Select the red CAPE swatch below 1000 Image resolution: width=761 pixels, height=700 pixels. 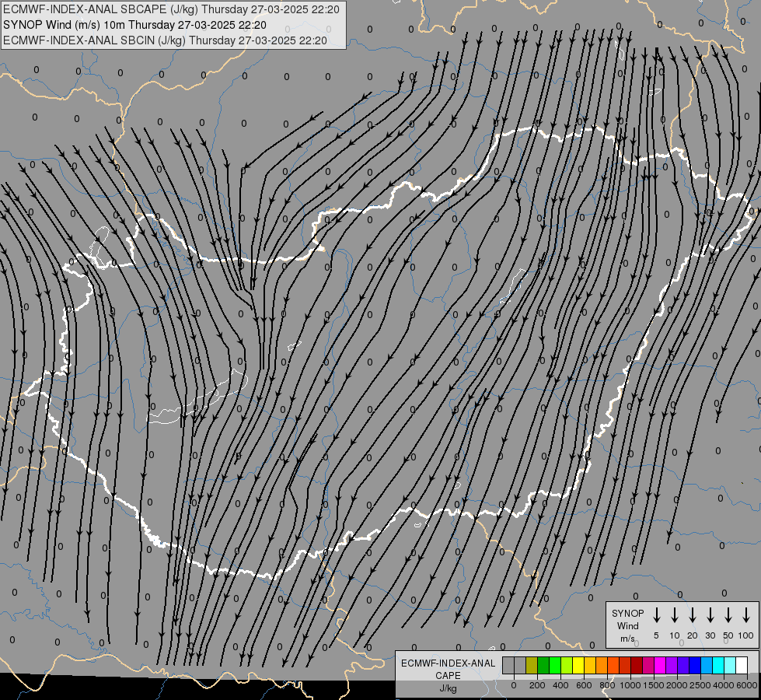626,666
